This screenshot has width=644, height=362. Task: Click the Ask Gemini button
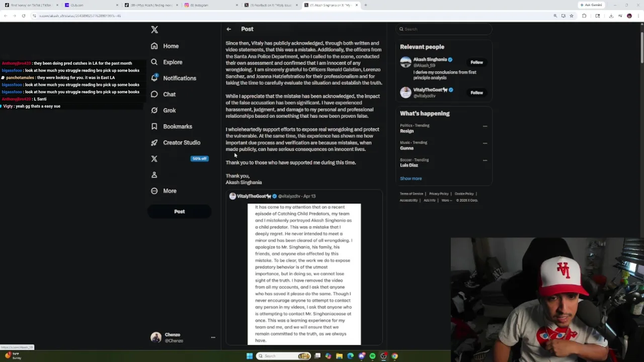(591, 5)
